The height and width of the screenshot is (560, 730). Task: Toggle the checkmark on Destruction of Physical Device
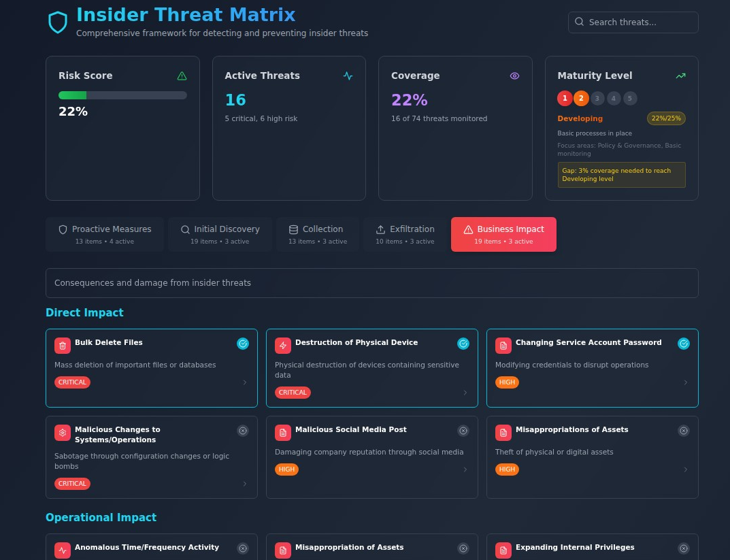(x=463, y=344)
